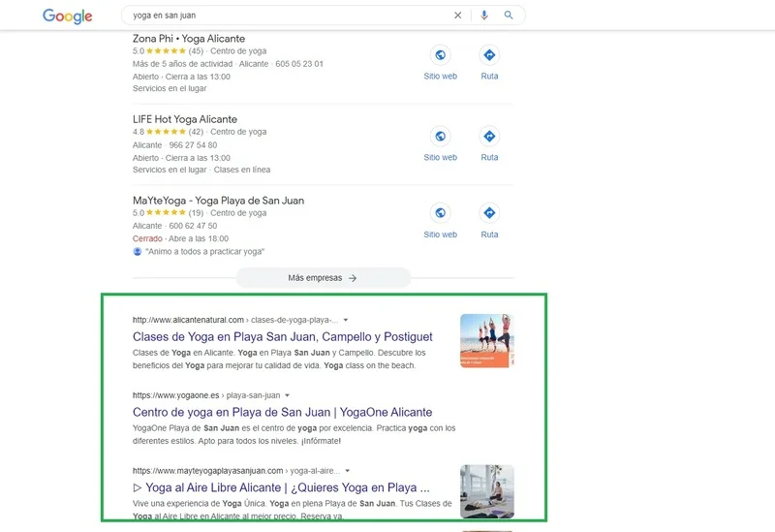The height and width of the screenshot is (532, 775).
Task: Expand the yogaone.es result options arrow
Action: 287,395
